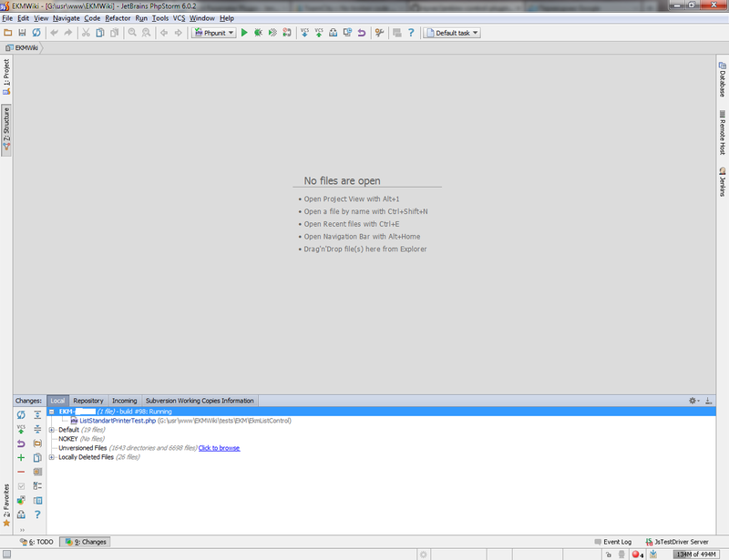Navigate back with left arrow icon
This screenshot has width=729, height=560.
pos(164,33)
